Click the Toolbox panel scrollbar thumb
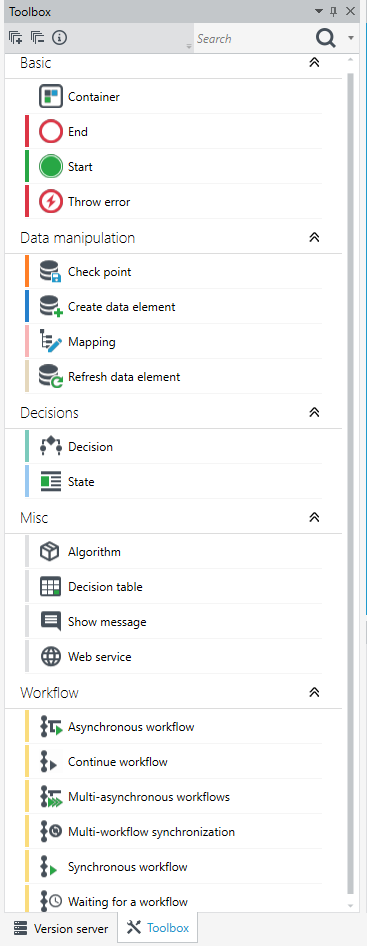Image resolution: width=367 pixels, height=946 pixels. pyautogui.click(x=351, y=483)
